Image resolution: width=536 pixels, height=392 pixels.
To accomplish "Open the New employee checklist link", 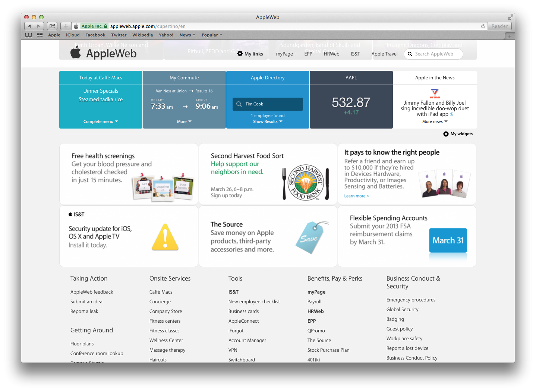I will click(254, 302).
